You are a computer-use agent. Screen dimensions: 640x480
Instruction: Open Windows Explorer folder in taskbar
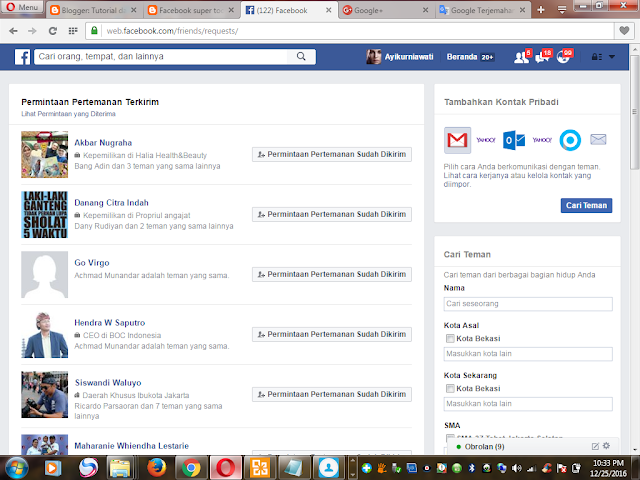(120, 468)
